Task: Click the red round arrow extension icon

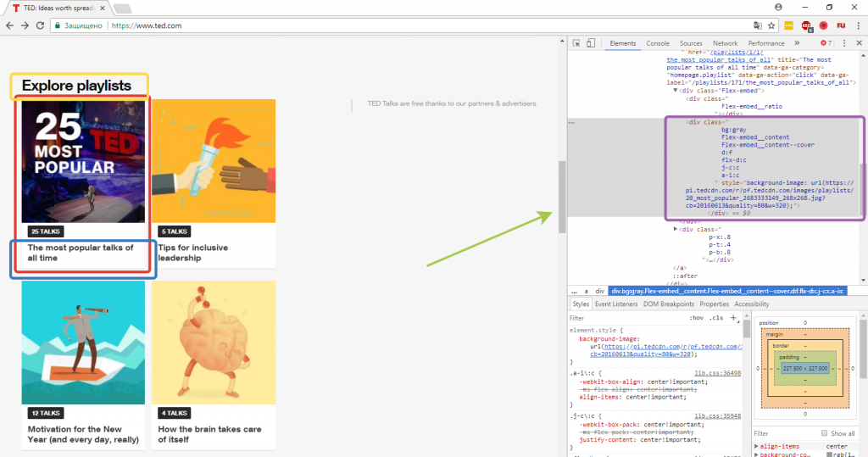Action: tap(824, 25)
